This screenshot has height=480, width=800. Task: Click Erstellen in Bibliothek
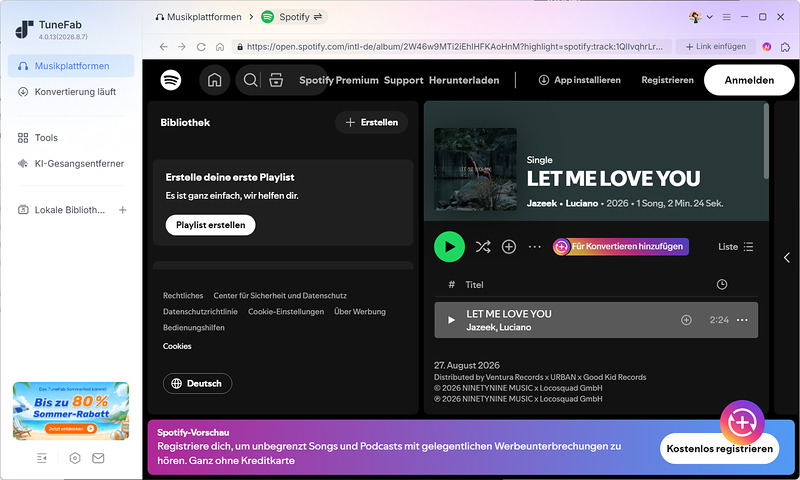(371, 122)
